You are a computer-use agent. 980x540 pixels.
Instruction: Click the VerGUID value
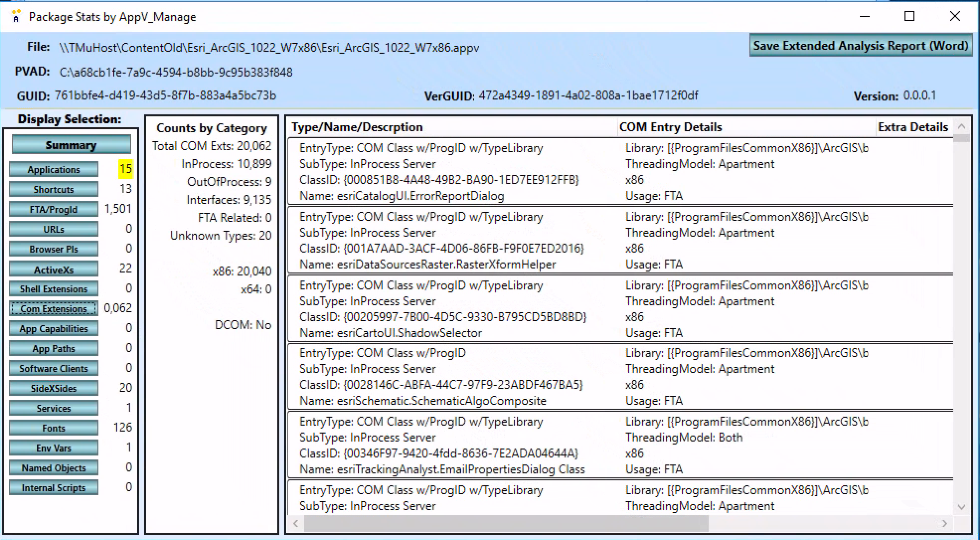pyautogui.click(x=588, y=95)
